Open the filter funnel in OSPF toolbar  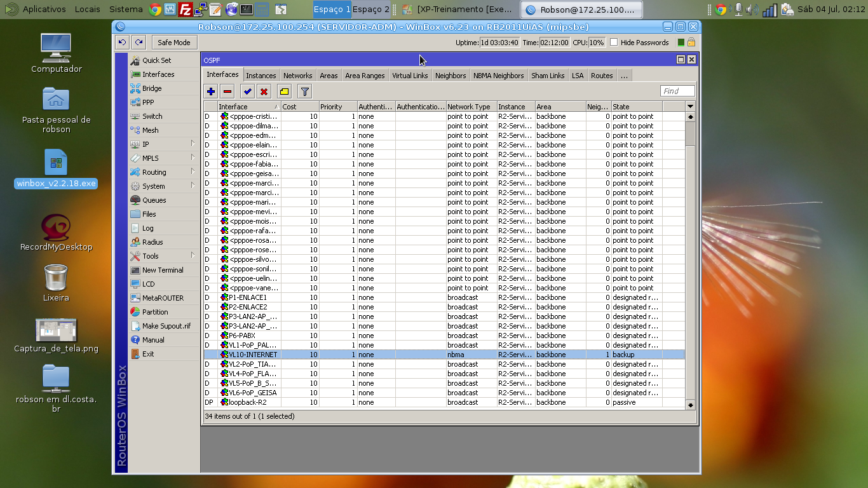pos(304,91)
